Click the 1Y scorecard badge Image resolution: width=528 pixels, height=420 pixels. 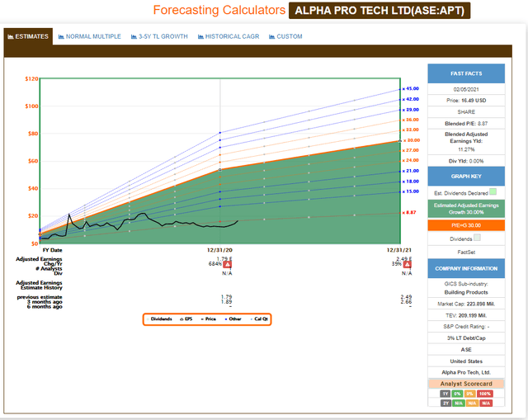(445, 394)
